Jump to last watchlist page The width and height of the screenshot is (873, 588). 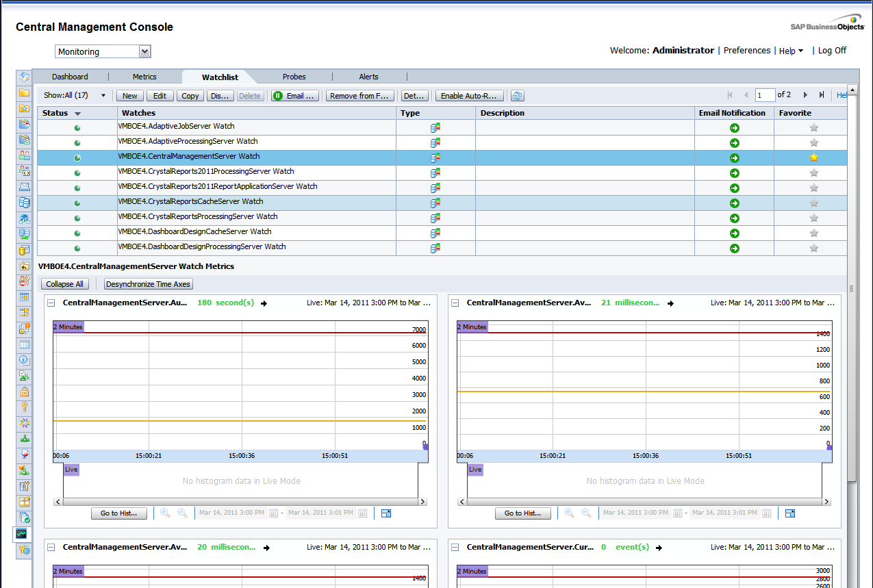(x=822, y=95)
